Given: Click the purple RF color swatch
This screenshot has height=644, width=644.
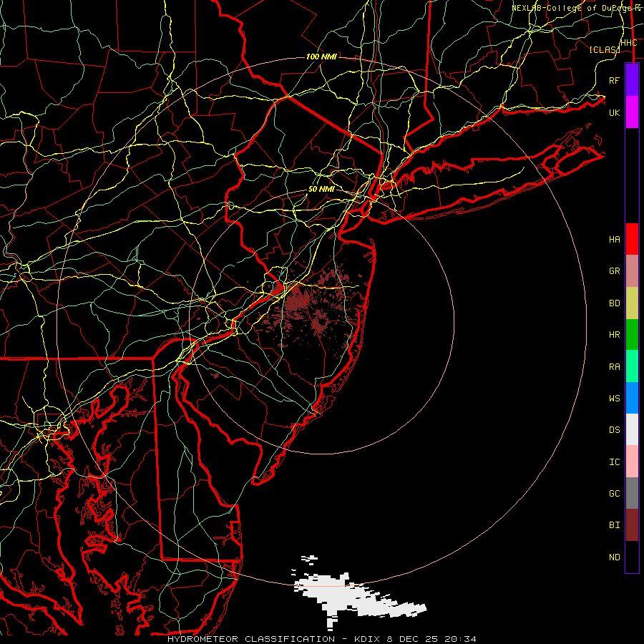Looking at the screenshot, I should (632, 80).
